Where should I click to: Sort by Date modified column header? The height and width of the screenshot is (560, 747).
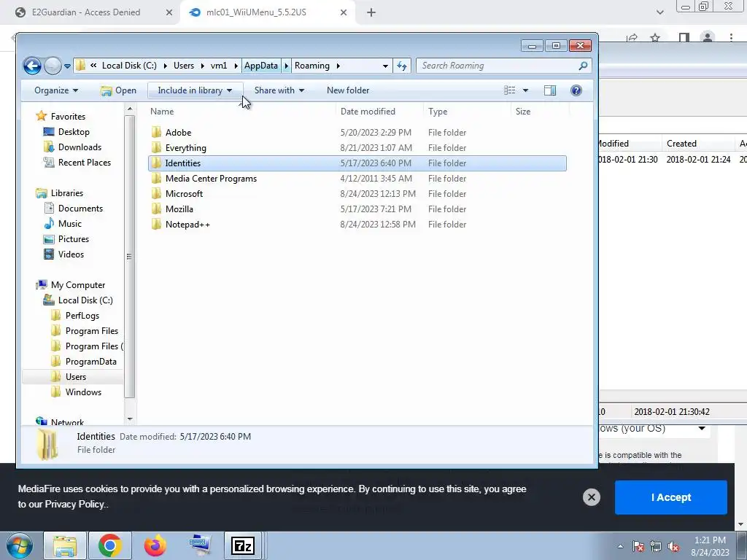379,112
